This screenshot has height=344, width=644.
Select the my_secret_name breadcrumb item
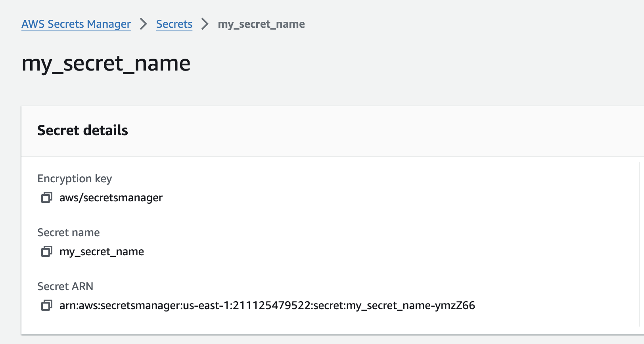click(x=261, y=24)
